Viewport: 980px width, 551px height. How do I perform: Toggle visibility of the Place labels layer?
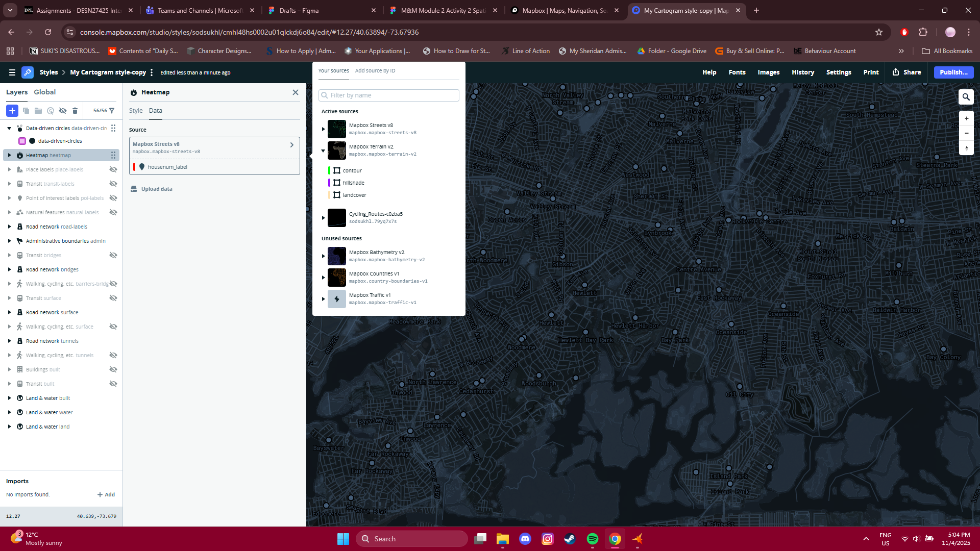click(113, 169)
